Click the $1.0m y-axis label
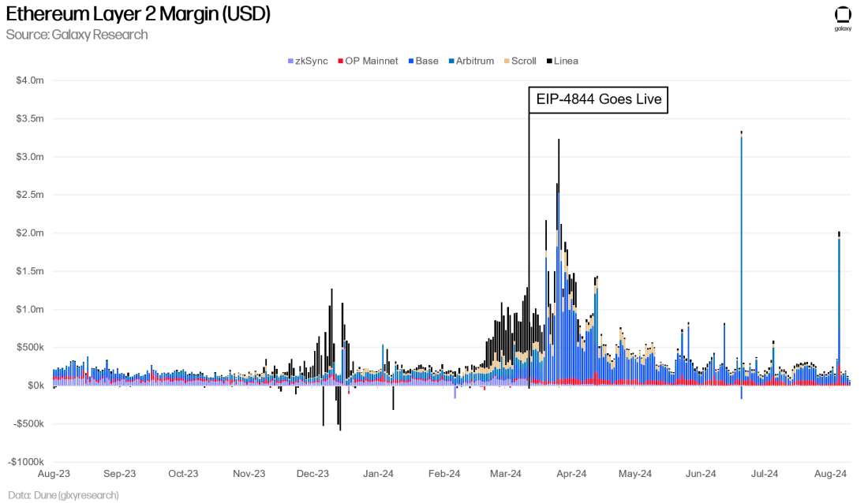Screen dimensions: 868x503 [30, 309]
